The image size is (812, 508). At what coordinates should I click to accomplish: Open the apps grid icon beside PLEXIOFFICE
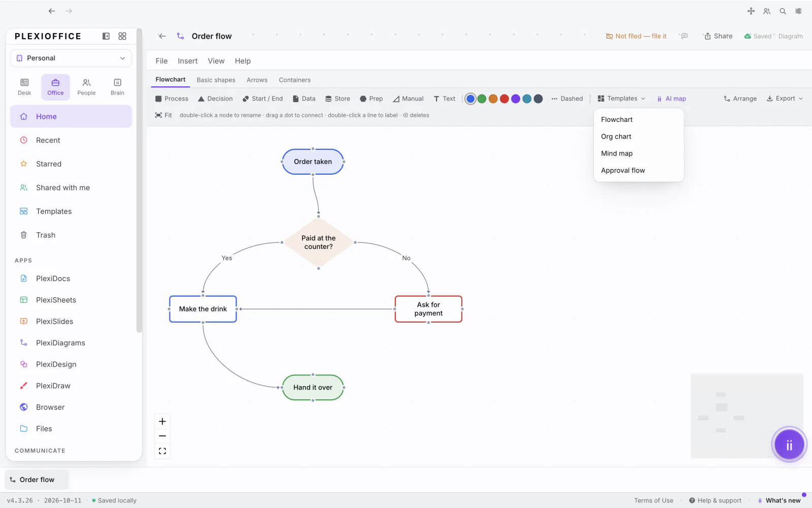(122, 36)
